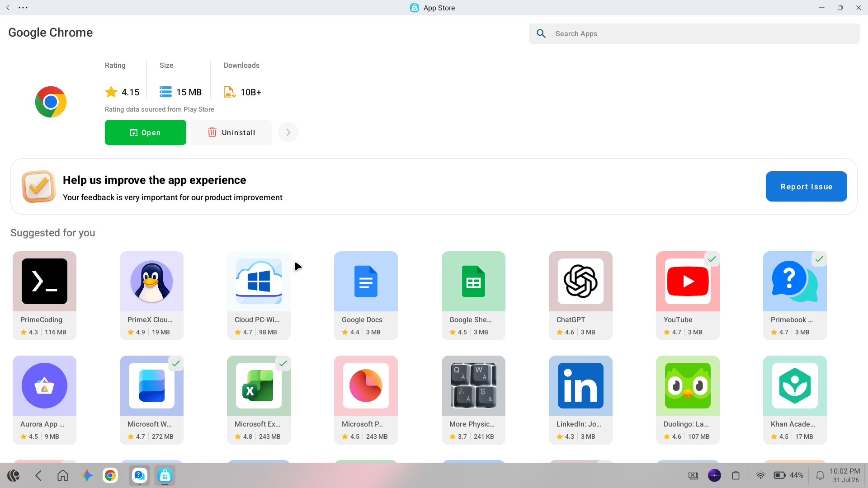Image resolution: width=868 pixels, height=488 pixels.
Task: Select the Microsoft Word app icon
Action: tap(151, 385)
